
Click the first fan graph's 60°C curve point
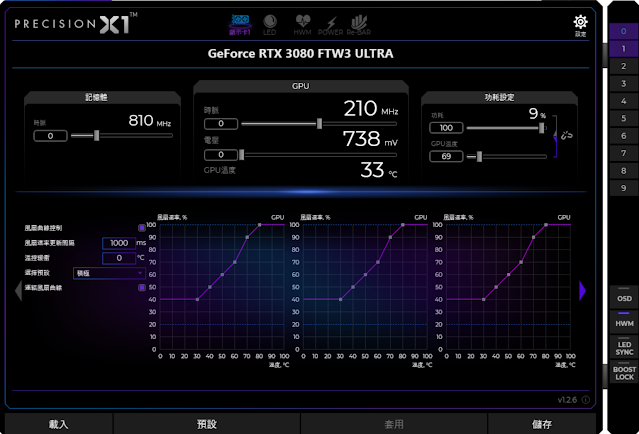[235, 262]
